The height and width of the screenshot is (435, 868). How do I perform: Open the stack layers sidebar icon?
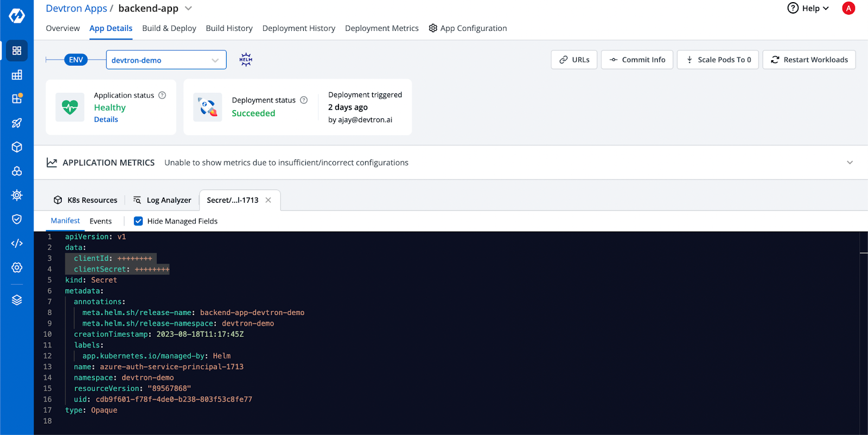point(17,300)
